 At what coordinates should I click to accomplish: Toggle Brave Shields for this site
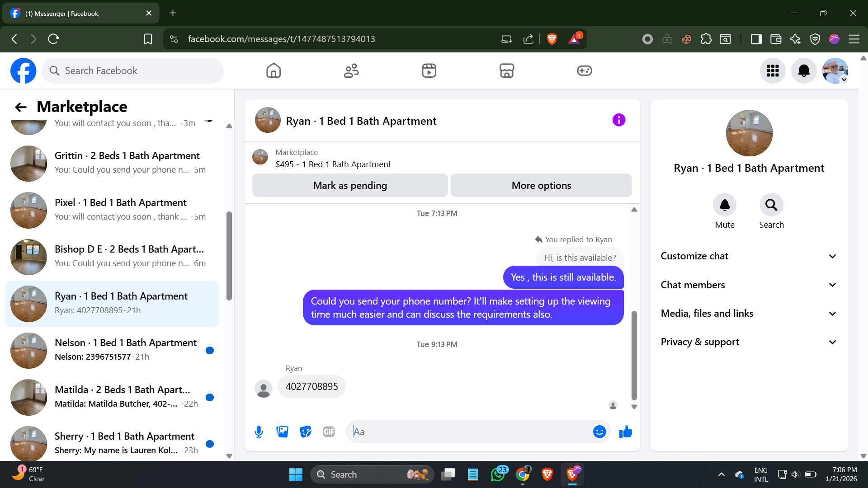[552, 39]
